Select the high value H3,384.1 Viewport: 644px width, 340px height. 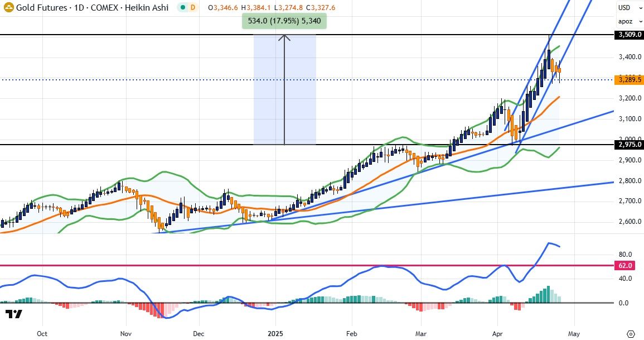(x=256, y=8)
